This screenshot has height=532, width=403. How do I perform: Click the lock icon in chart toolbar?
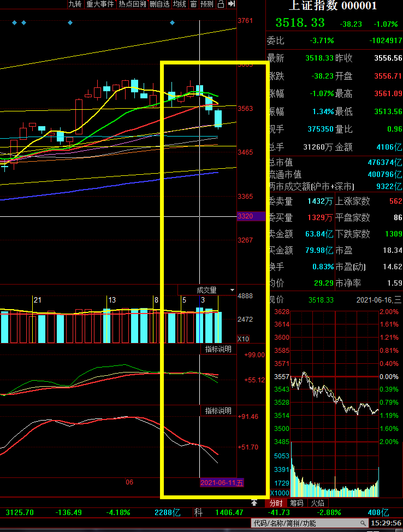[x=221, y=4]
